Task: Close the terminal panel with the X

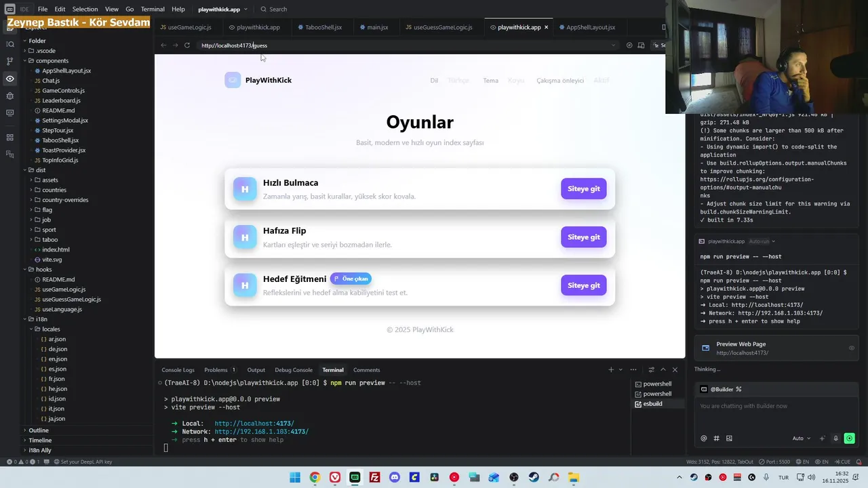Action: pos(675,369)
